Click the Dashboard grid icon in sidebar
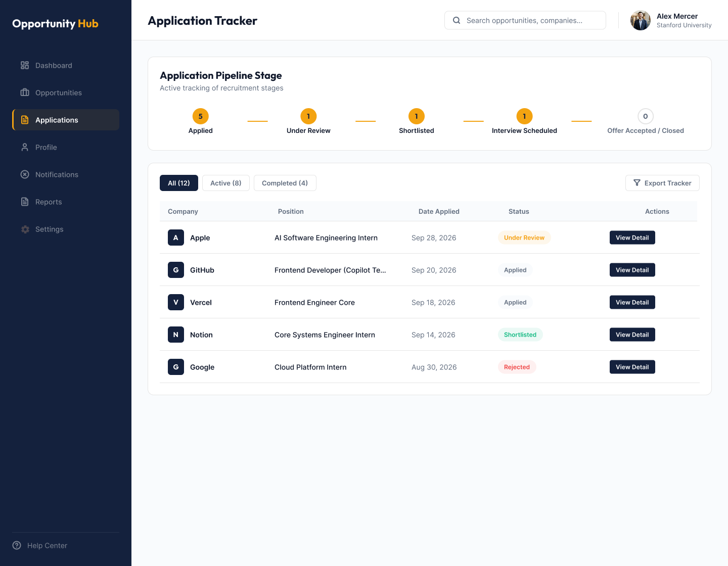 [x=25, y=65]
